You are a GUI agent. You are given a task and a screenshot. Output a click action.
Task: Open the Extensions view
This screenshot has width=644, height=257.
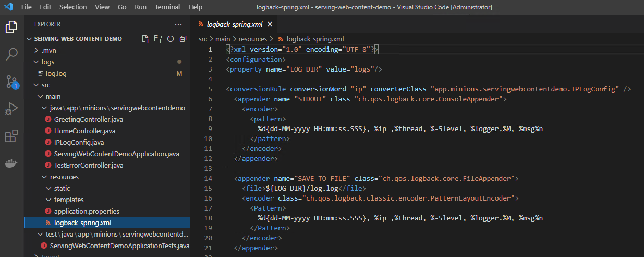11,136
